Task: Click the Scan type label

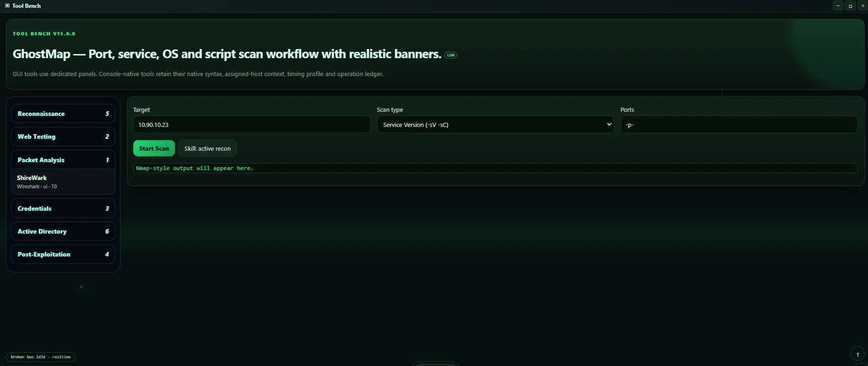Action: [x=390, y=110]
